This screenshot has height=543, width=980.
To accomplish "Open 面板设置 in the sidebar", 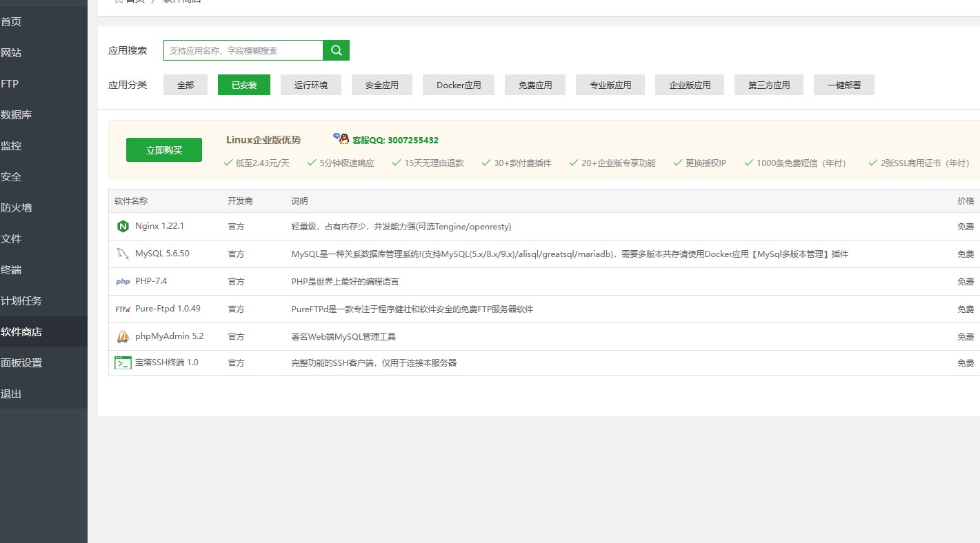I will [43, 362].
